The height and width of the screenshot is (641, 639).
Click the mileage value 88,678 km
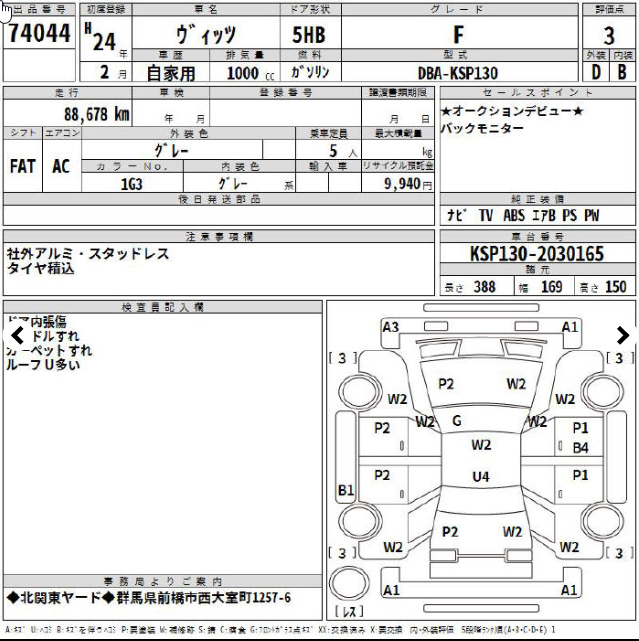point(96,115)
